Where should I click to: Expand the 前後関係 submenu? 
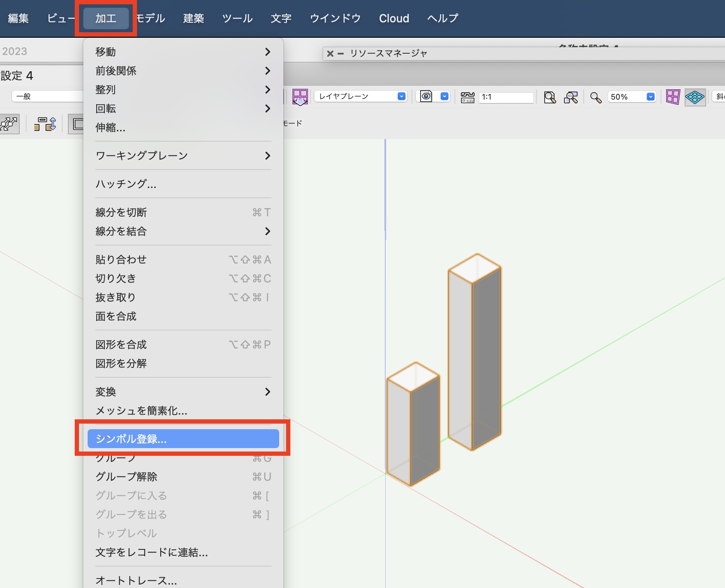click(x=183, y=71)
